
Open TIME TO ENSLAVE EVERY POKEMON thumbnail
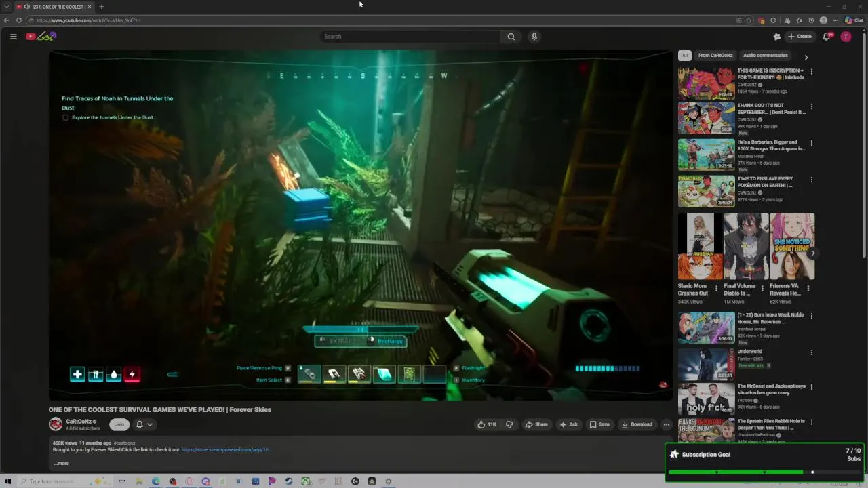pyautogui.click(x=706, y=191)
